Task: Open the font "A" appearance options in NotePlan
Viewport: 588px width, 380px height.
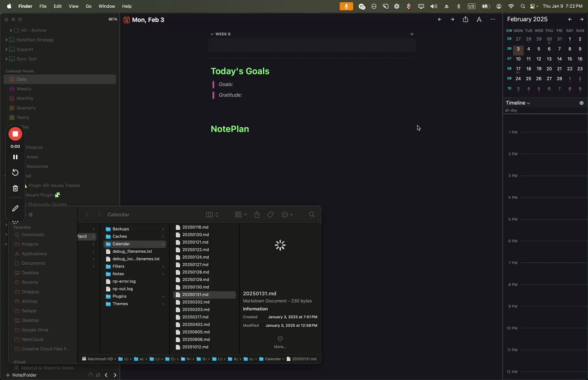Action: click(479, 19)
